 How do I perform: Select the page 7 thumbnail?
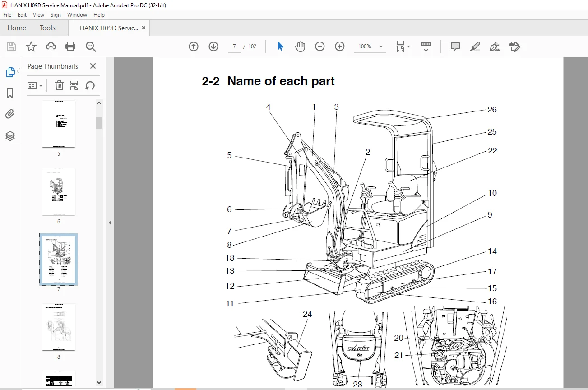click(59, 259)
